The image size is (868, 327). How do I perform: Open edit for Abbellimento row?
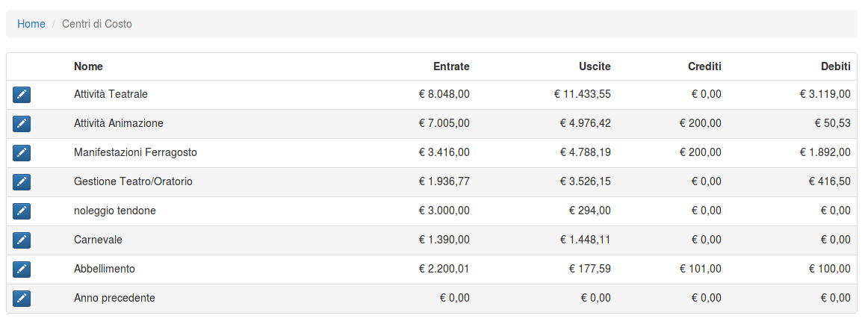[22, 270]
